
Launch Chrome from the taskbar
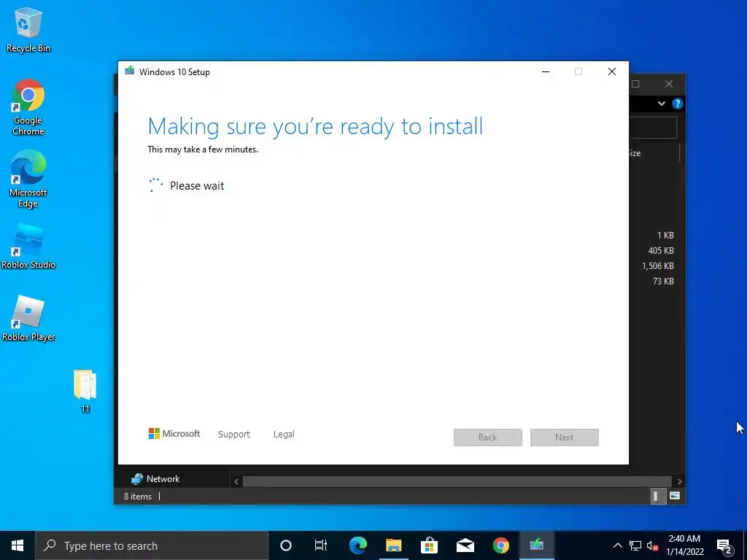pyautogui.click(x=500, y=545)
